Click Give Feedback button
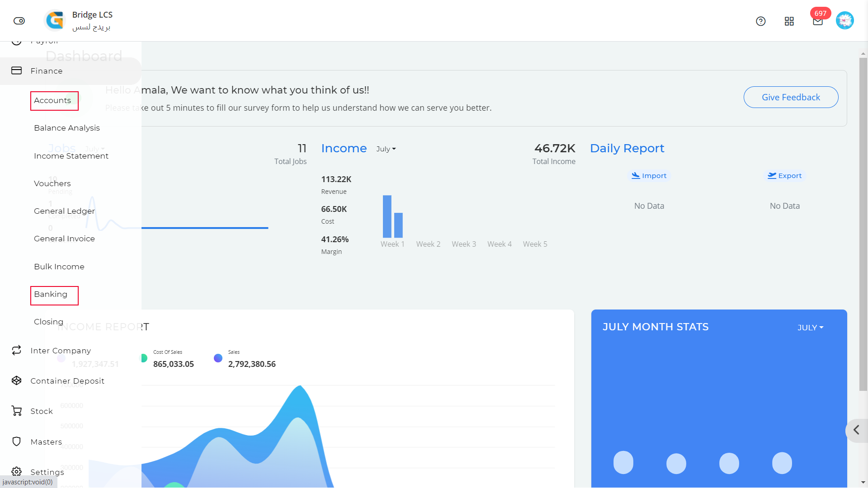This screenshot has height=488, width=868. 791,97
